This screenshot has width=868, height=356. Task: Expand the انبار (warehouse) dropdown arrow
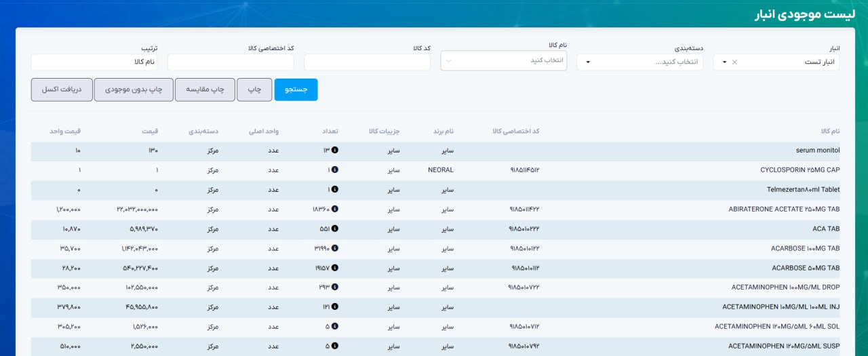click(724, 62)
